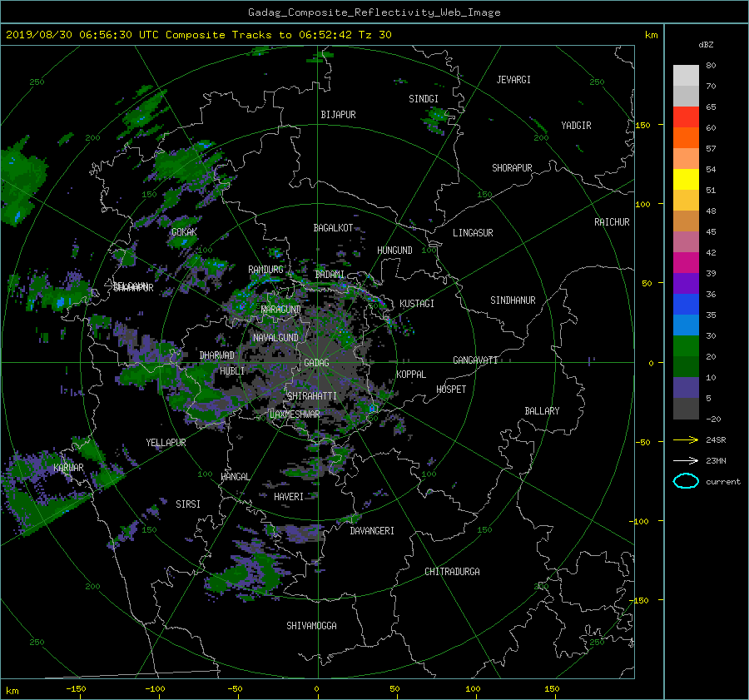Click the purple 36 dBZ color swatch
Viewport: 749px width, 700px height.
pyautogui.click(x=686, y=284)
